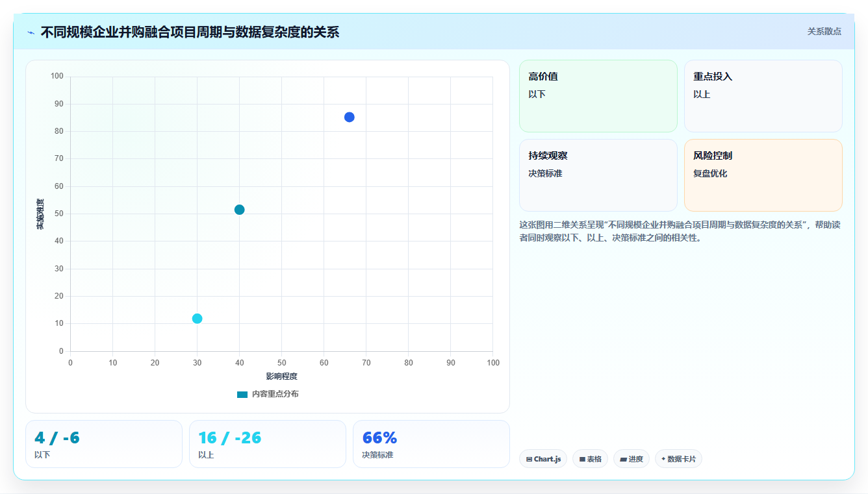The height and width of the screenshot is (494, 868).
Task: Click the 实施难度 y-axis title
Action: pos(40,214)
